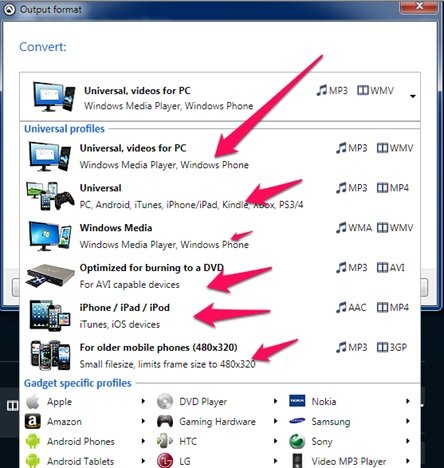Viewport: 444px width, 468px height.
Task: Click the Nokia logo icon
Action: click(x=297, y=401)
